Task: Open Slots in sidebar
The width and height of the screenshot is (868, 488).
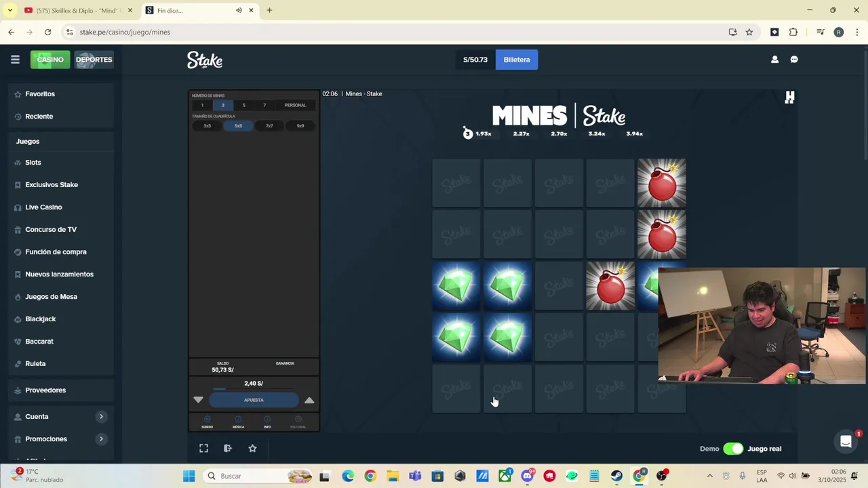Action: pos(33,163)
